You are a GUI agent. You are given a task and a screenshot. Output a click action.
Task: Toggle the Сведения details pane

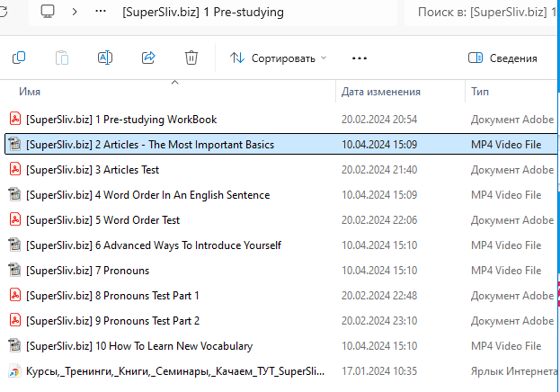[x=502, y=58]
